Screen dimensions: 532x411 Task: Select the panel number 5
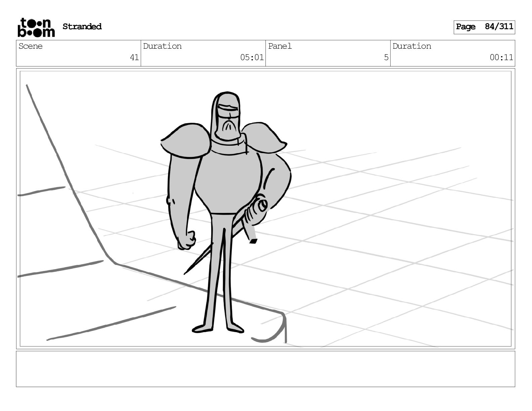(x=386, y=57)
